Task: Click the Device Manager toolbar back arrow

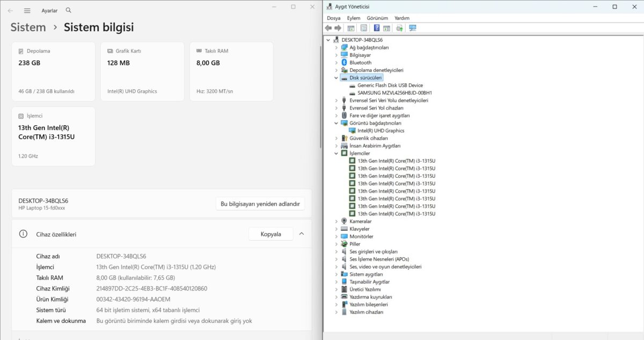Action: [x=328, y=28]
